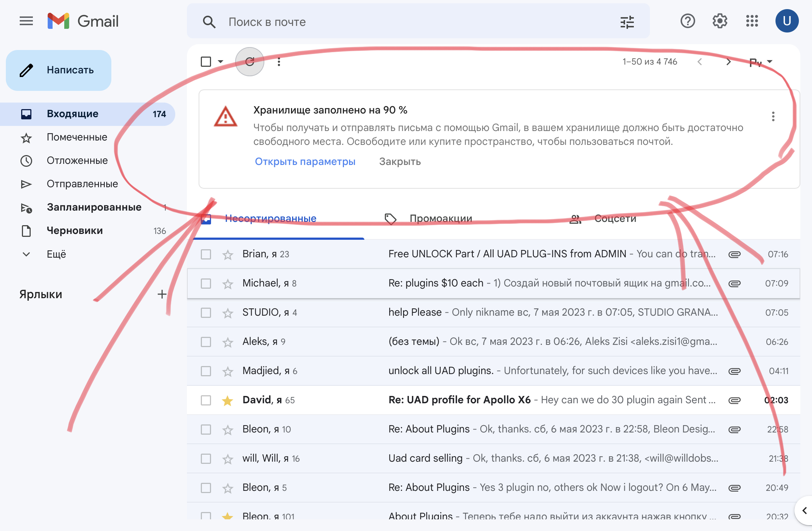Tick the select-all checkbox
The height and width of the screenshot is (531, 812).
click(206, 62)
